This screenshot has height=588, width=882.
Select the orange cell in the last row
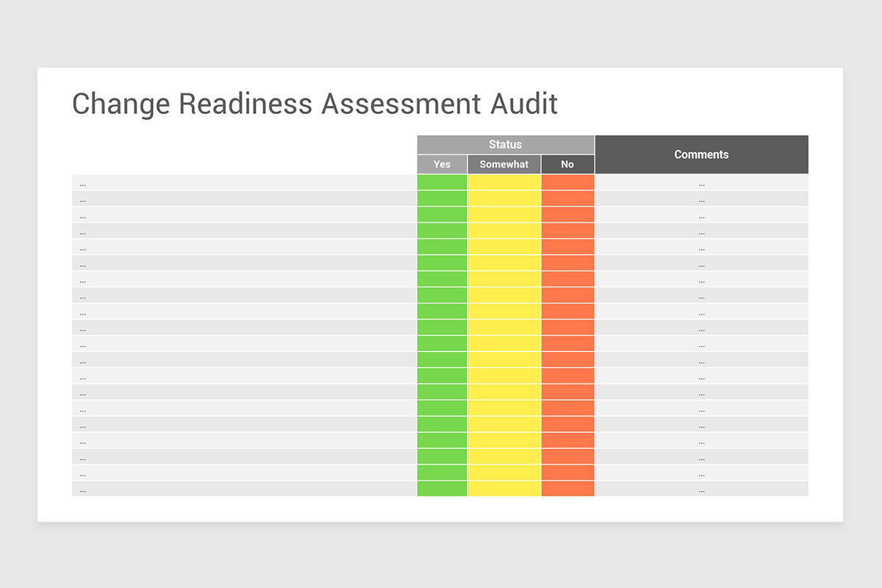pyautogui.click(x=567, y=488)
